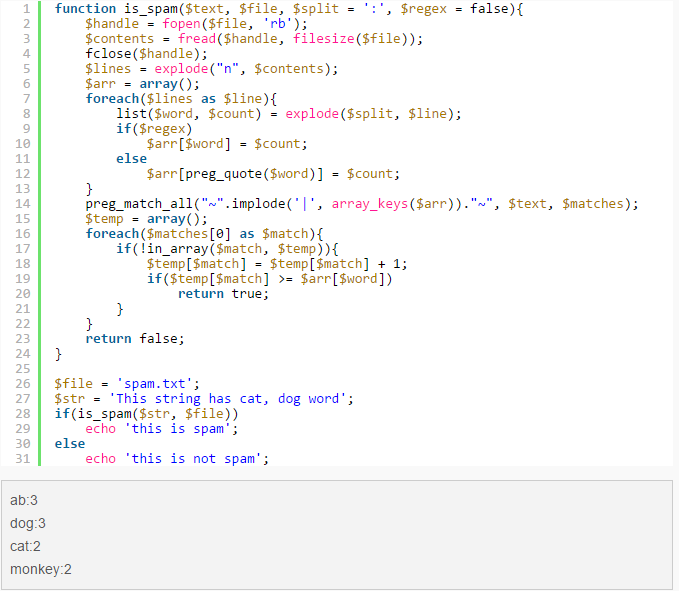The height and width of the screenshot is (591, 679).
Task: Click foreach($lines as $line) on line 7
Action: click(x=177, y=99)
